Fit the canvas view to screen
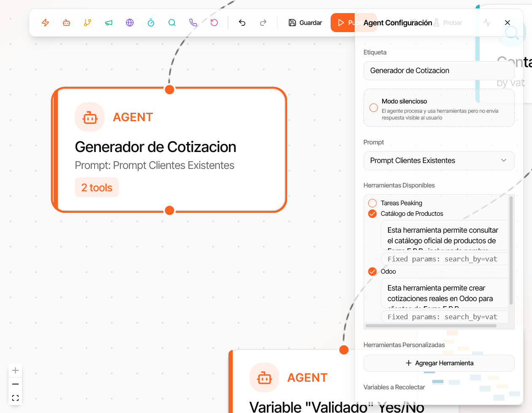This screenshot has width=532, height=413. (15, 398)
